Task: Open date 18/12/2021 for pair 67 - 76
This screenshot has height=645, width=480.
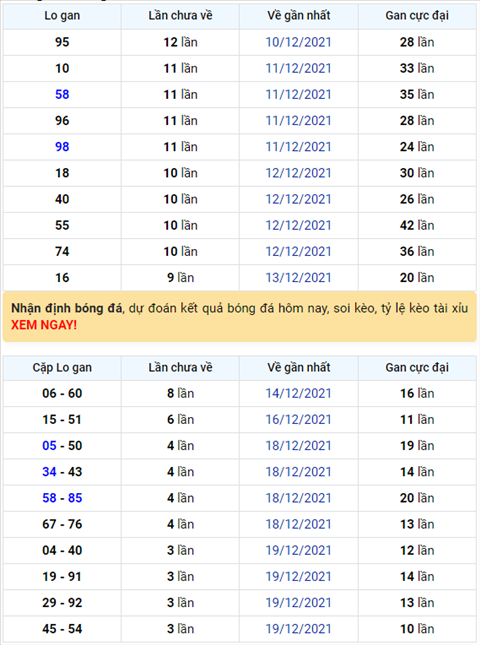Action: (298, 524)
